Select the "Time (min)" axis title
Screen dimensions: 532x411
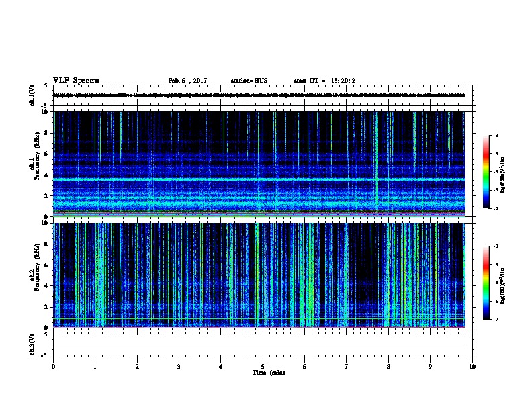point(269,373)
